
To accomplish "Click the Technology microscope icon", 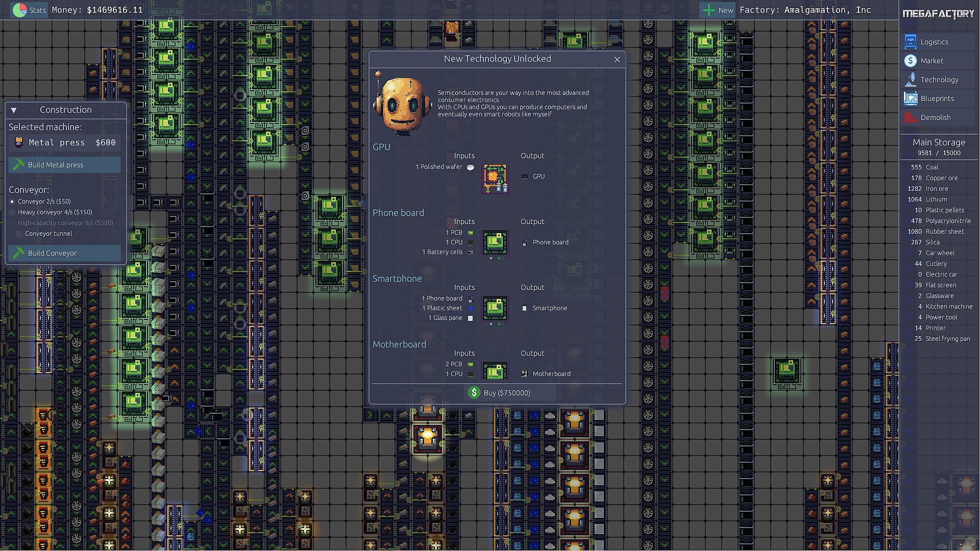I will pos(910,80).
